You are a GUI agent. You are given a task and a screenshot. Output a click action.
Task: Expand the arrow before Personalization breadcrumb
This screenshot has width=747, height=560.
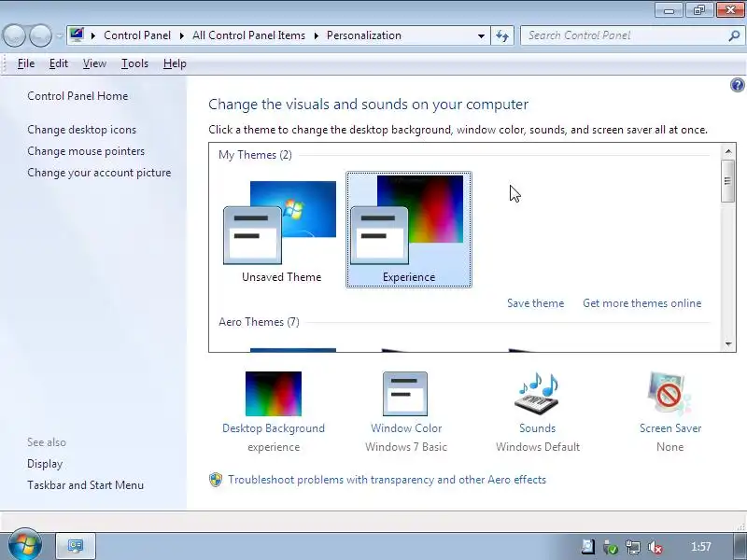click(x=316, y=35)
